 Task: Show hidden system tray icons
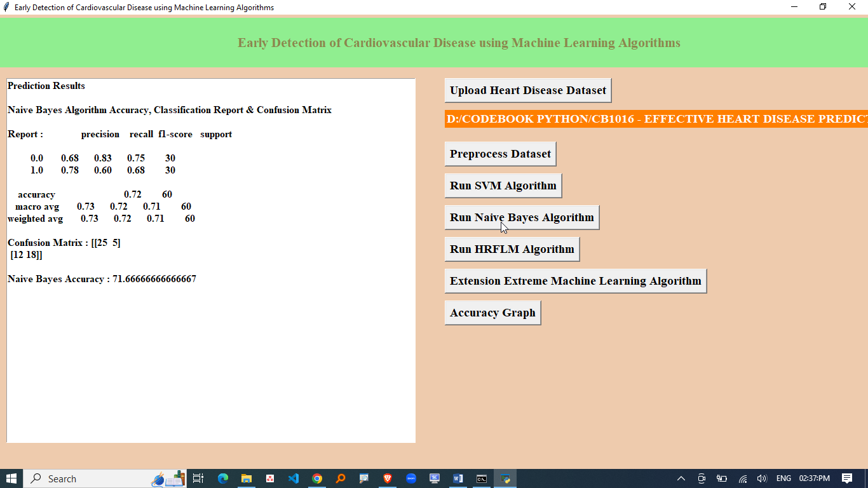pos(681,478)
